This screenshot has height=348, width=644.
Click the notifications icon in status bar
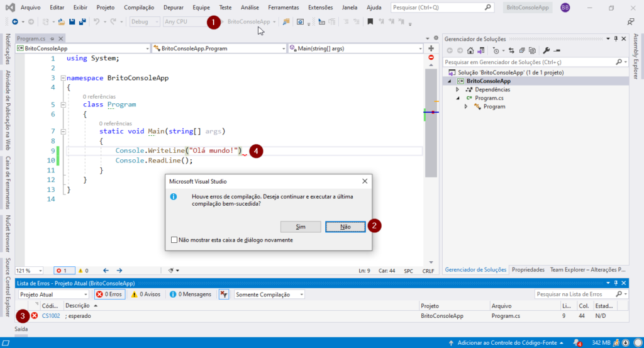[x=577, y=343]
